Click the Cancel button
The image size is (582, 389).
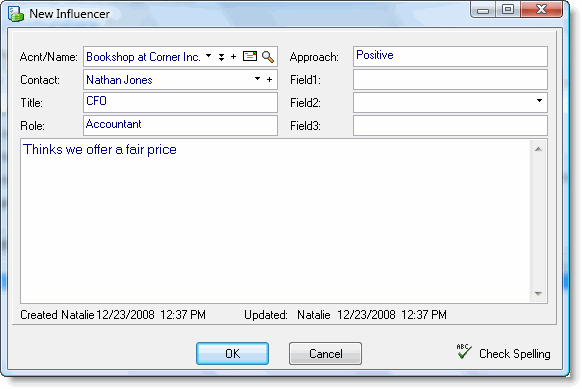point(325,353)
